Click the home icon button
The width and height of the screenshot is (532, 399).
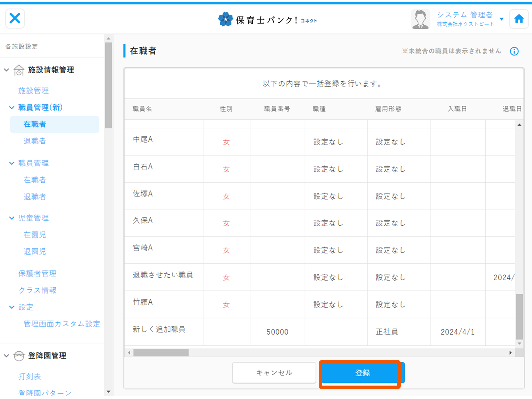[519, 19]
